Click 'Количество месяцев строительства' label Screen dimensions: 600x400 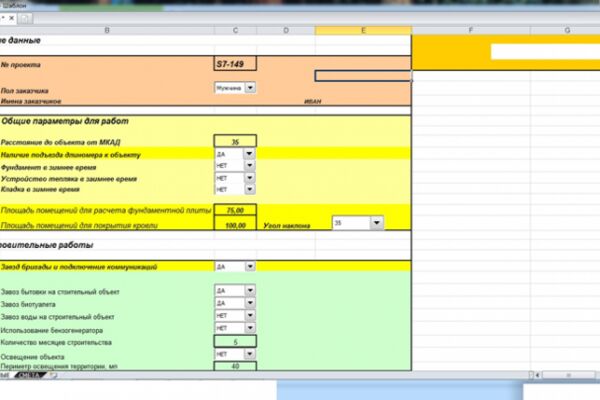56,343
